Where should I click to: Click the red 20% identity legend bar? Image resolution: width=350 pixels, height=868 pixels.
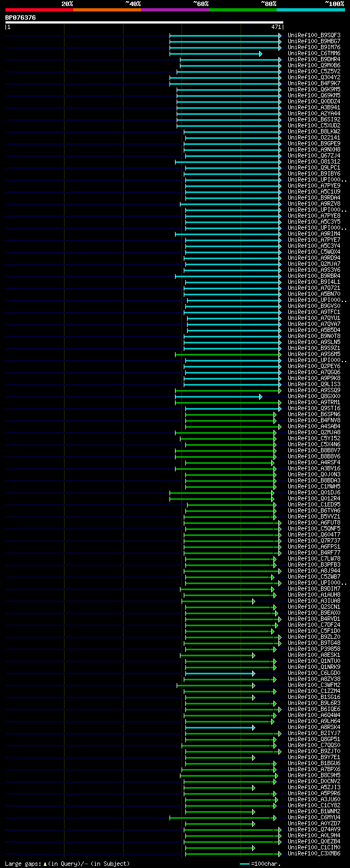[x=39, y=10]
